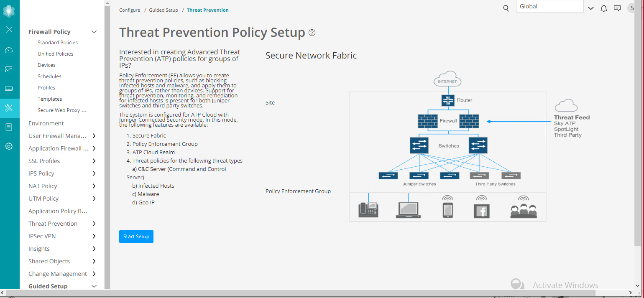644x298 pixels.
Task: Open the Devices panel icon
Action: pos(9,88)
